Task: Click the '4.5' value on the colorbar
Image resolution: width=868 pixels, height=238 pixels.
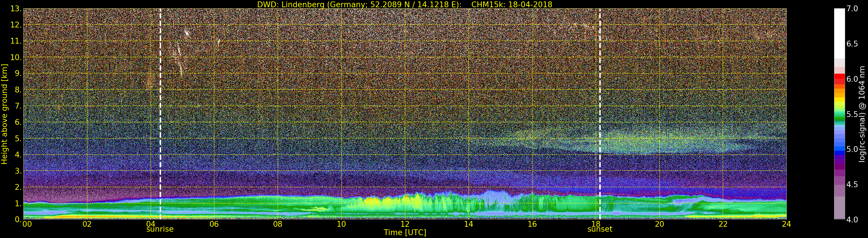Action: [852, 185]
